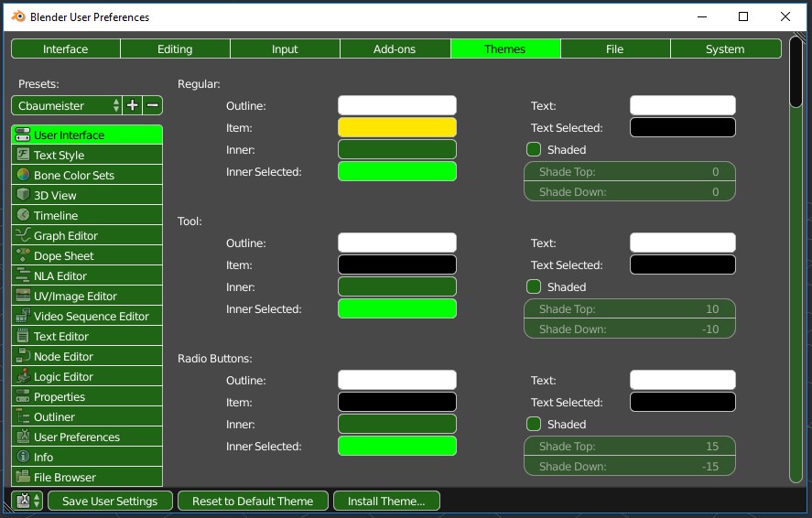Click the UV/Image Editor icon

pyautogui.click(x=23, y=296)
